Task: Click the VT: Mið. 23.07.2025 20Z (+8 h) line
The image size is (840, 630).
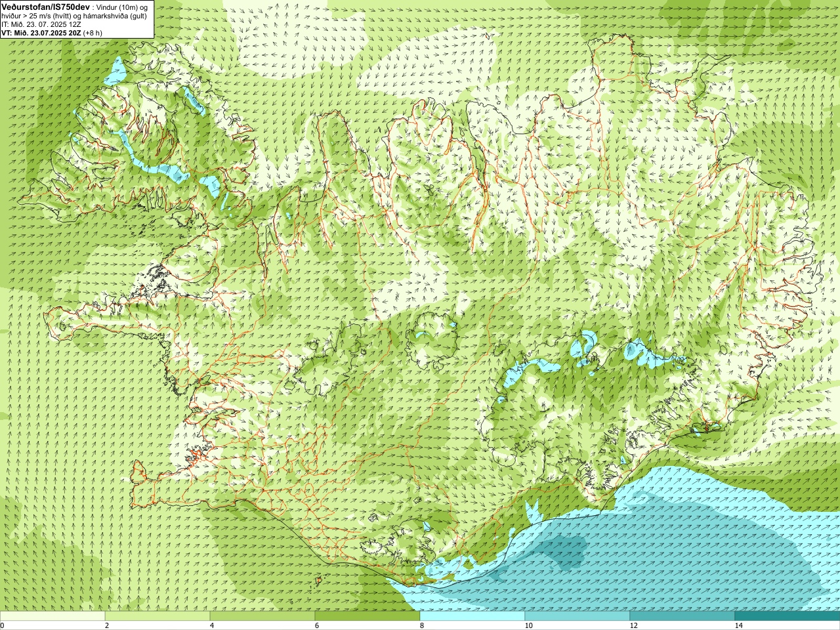Action: 52,33
